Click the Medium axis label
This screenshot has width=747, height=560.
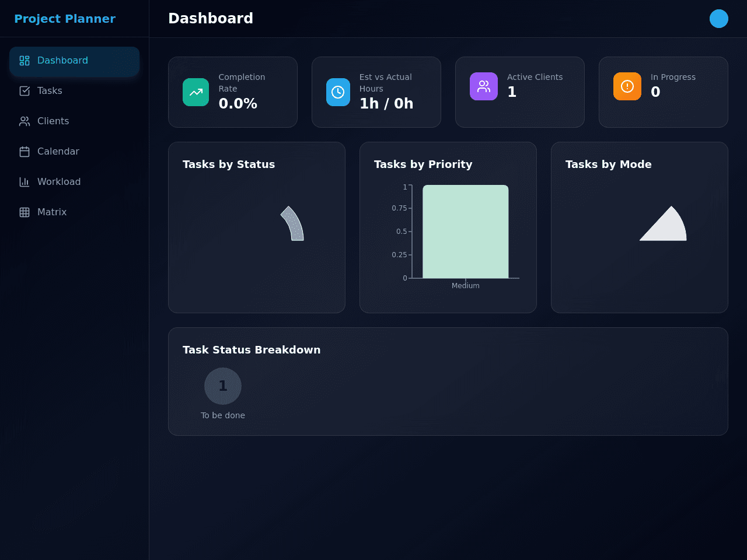point(466,286)
